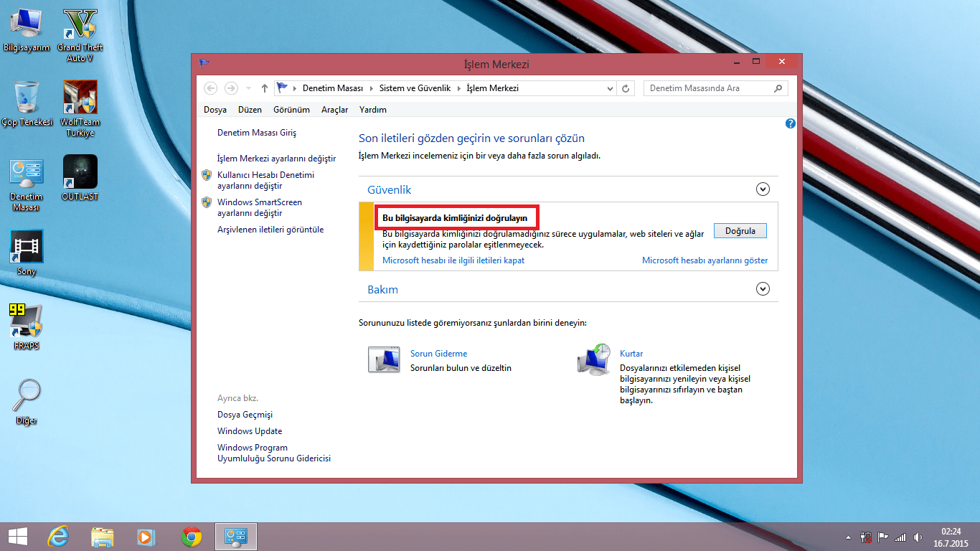Click Microsoft hesabı ile ilgili iletileri kapat
The image size is (980, 551).
453,260
